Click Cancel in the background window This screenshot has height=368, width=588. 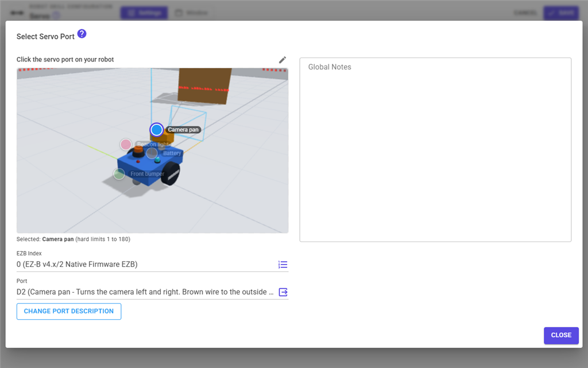click(525, 13)
